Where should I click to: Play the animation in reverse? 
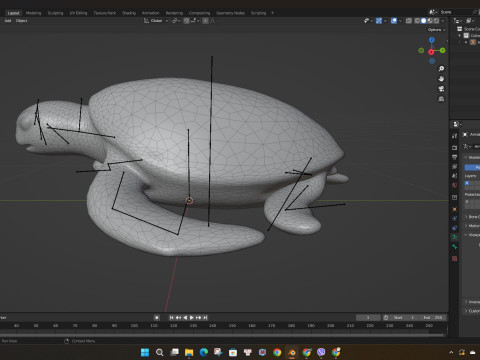point(185,317)
